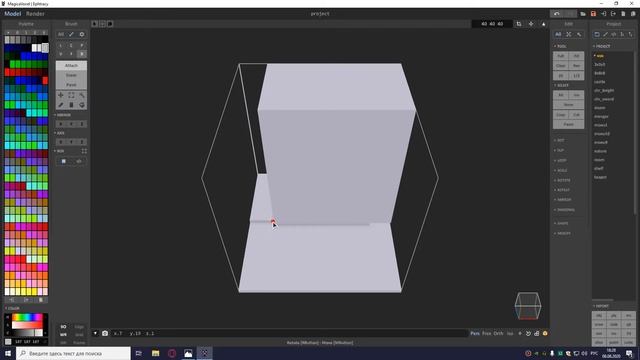Switch to Iso camera mode
This screenshot has height=360, width=640.
point(510,333)
